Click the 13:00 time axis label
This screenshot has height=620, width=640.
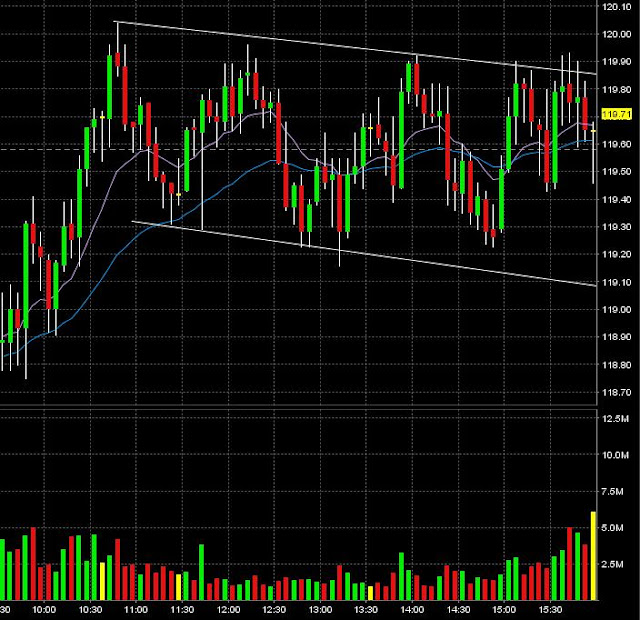pos(320,610)
